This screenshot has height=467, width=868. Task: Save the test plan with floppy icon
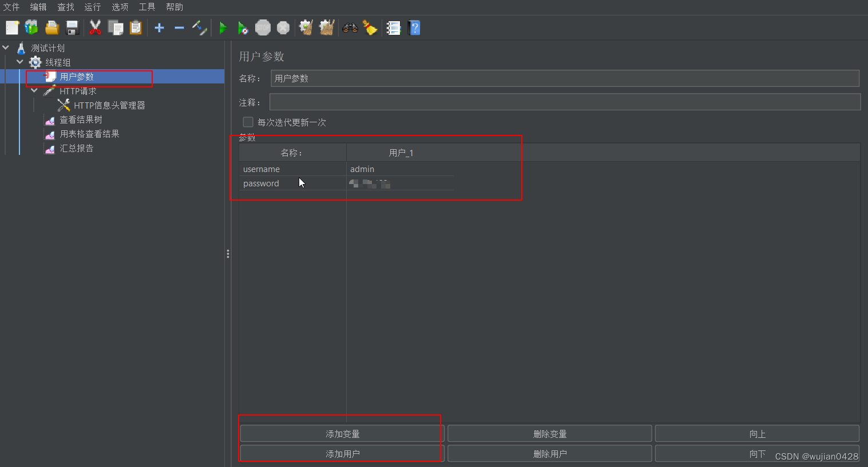(72, 27)
